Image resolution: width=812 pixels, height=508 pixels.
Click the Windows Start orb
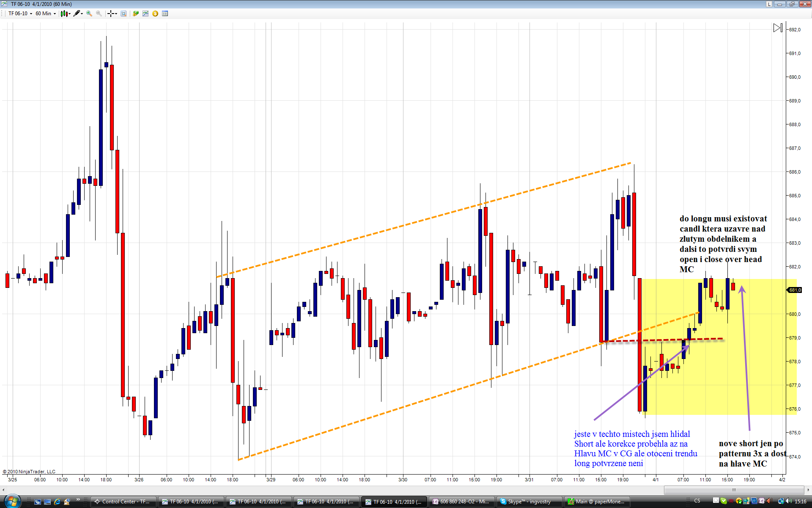13,501
